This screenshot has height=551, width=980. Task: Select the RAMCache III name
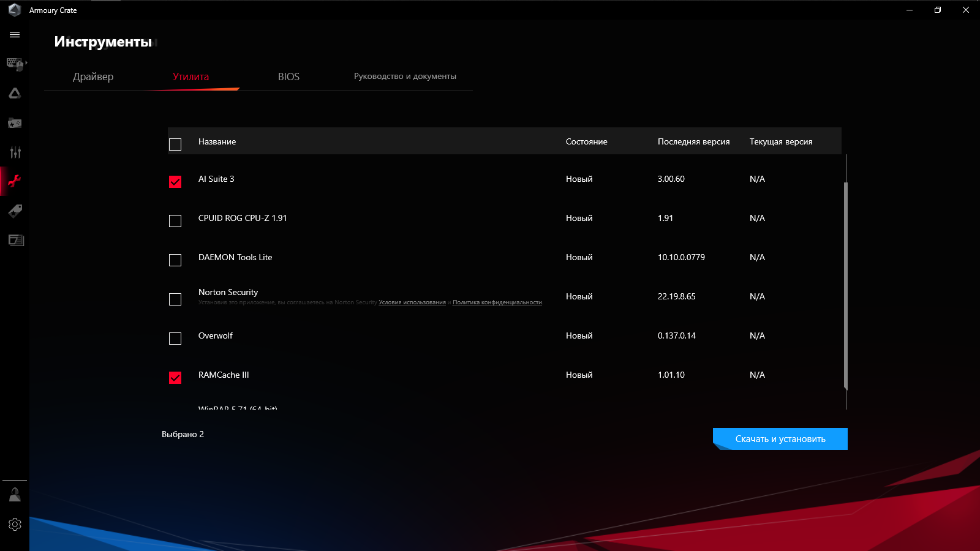point(224,375)
